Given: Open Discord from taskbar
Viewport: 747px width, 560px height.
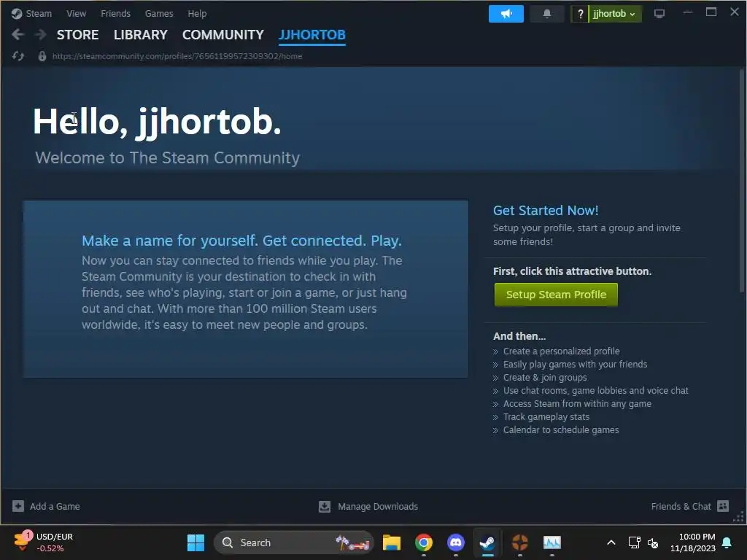Looking at the screenshot, I should 456,542.
